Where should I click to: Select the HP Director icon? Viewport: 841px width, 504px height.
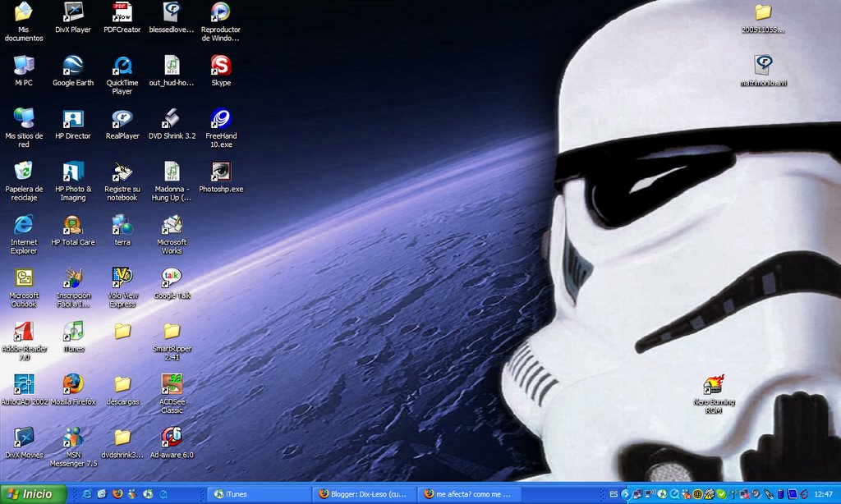(x=73, y=118)
